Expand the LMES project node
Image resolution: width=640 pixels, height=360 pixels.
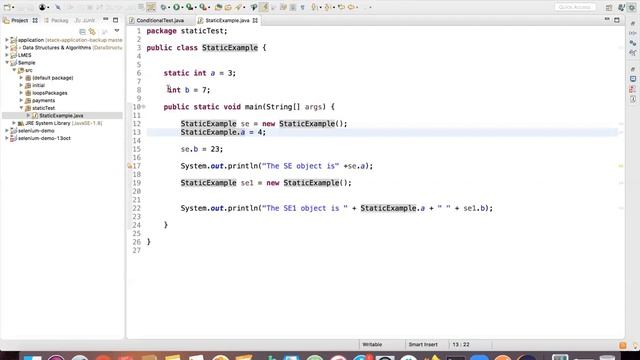point(7,55)
